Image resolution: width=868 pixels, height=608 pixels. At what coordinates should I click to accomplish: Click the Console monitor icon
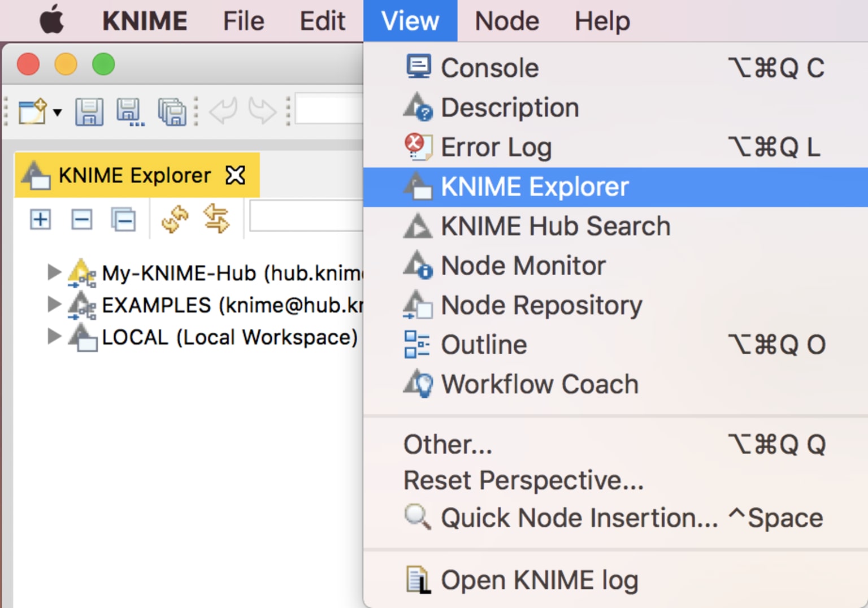(x=418, y=67)
